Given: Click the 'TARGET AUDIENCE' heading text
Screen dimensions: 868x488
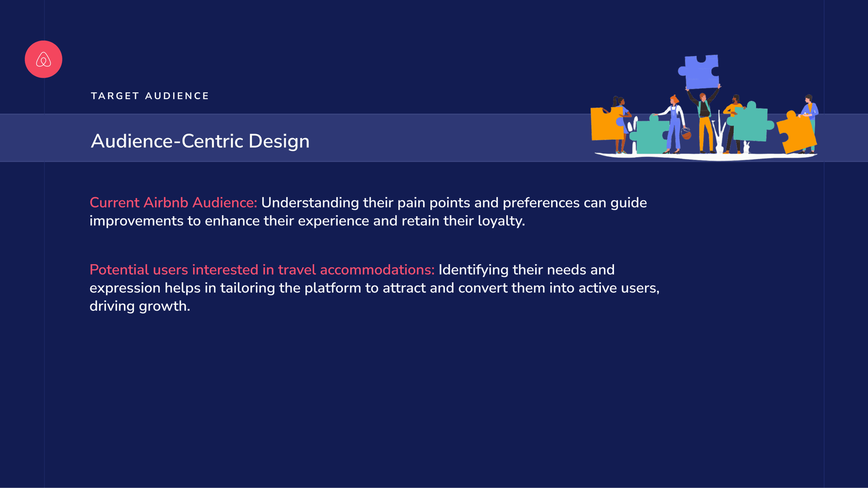Looking at the screenshot, I should (150, 96).
